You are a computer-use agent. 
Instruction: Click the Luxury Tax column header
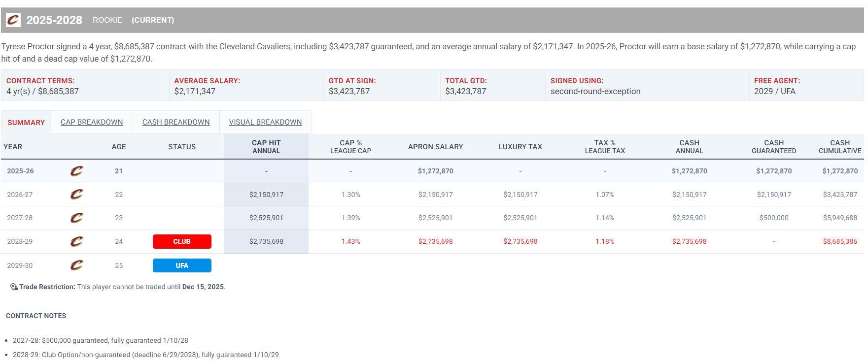(520, 147)
